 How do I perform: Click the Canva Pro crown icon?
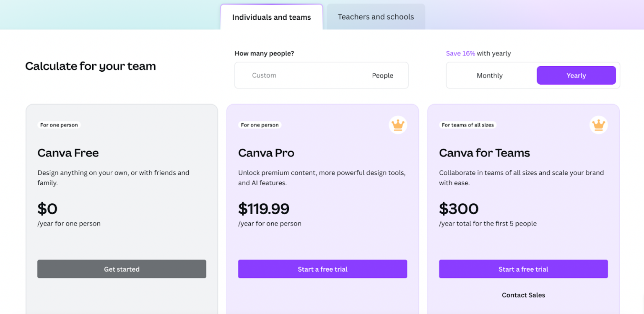click(x=397, y=125)
